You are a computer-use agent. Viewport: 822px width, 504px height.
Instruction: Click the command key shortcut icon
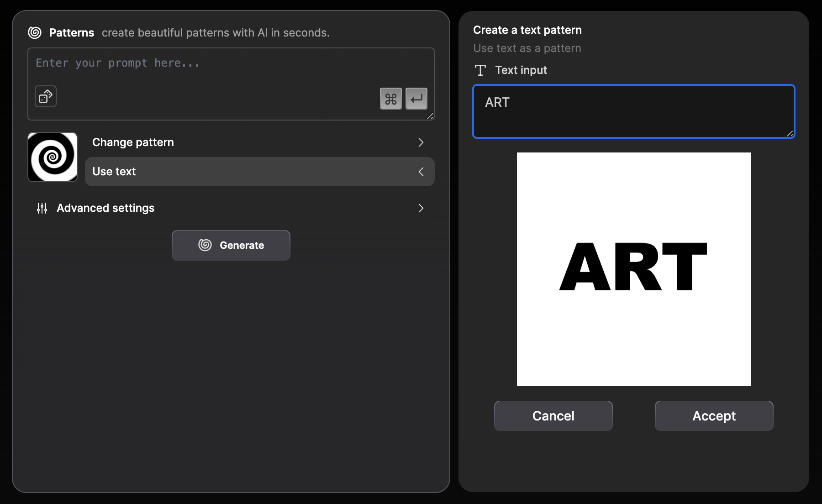[x=391, y=99]
